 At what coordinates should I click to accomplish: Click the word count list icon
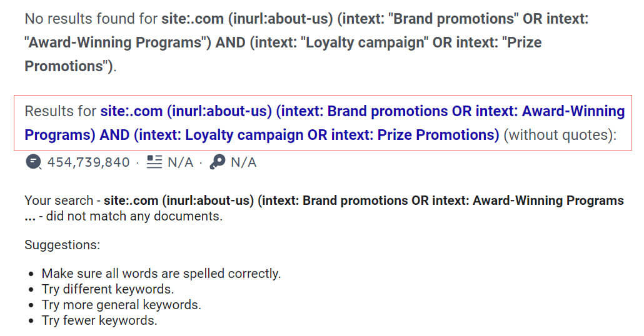click(x=154, y=162)
